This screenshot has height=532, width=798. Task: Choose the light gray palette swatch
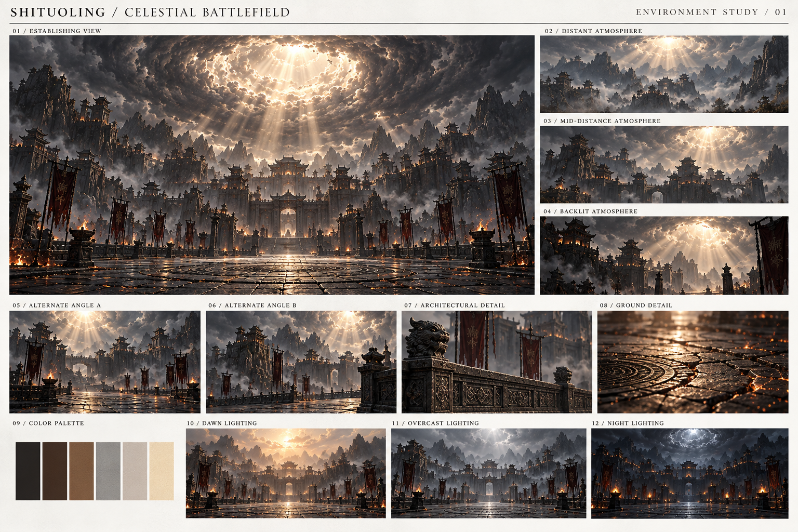pos(135,471)
